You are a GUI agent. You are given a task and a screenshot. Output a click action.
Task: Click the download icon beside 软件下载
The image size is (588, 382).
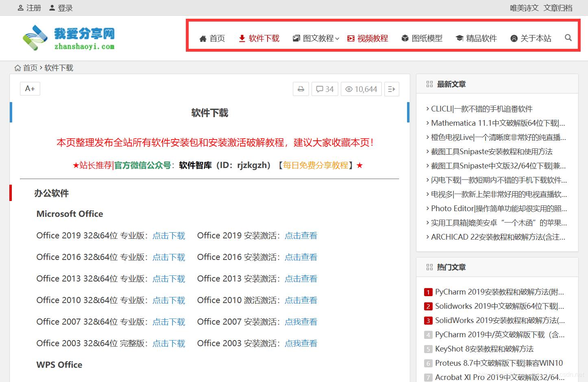pyautogui.click(x=242, y=38)
